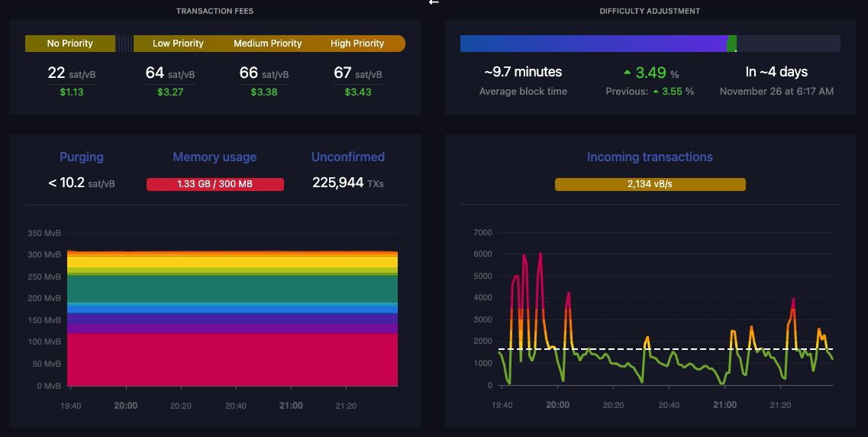Click the 21:00 label on incoming transactions chart
This screenshot has height=437, width=868.
724,406
